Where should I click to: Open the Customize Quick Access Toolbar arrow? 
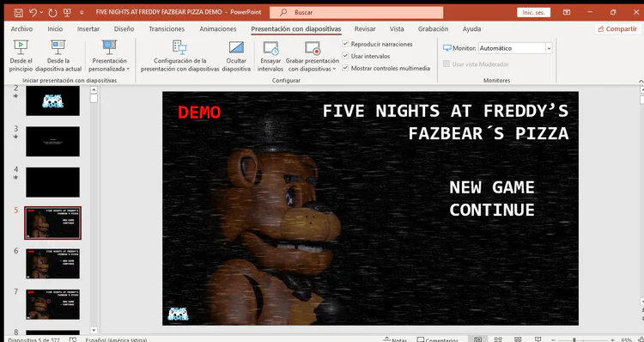click(82, 13)
